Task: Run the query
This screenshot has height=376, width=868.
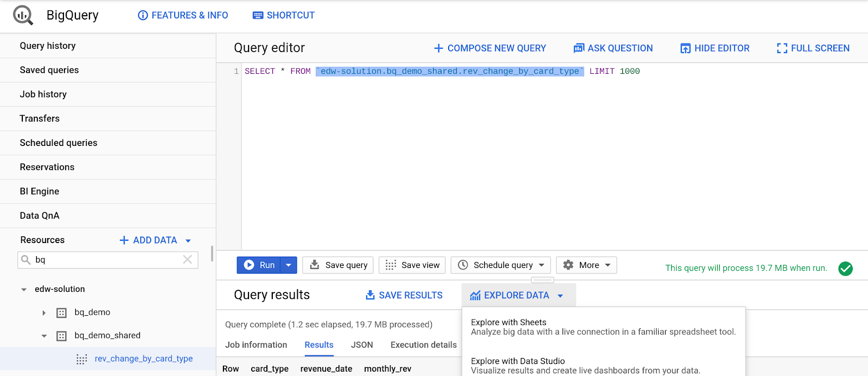Action: [259, 265]
